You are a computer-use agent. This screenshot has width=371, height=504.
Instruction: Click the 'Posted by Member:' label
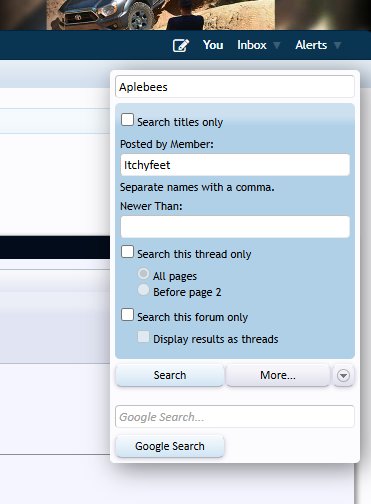(x=167, y=144)
